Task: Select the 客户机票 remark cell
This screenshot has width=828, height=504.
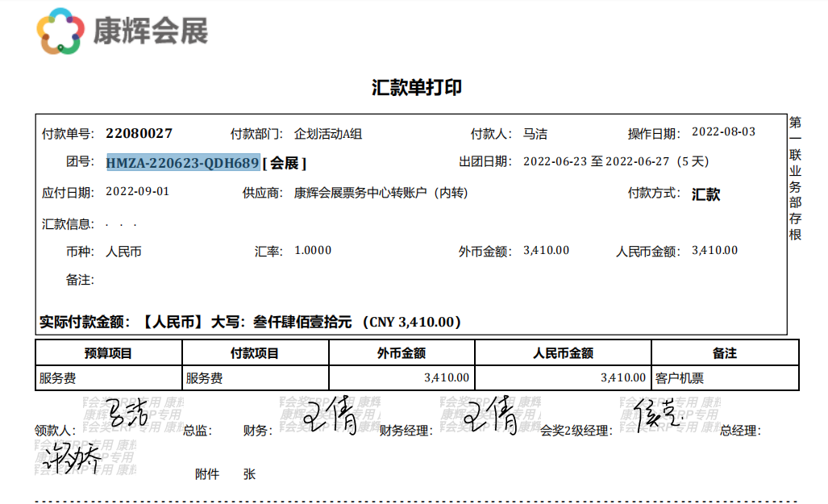Action: point(679,377)
